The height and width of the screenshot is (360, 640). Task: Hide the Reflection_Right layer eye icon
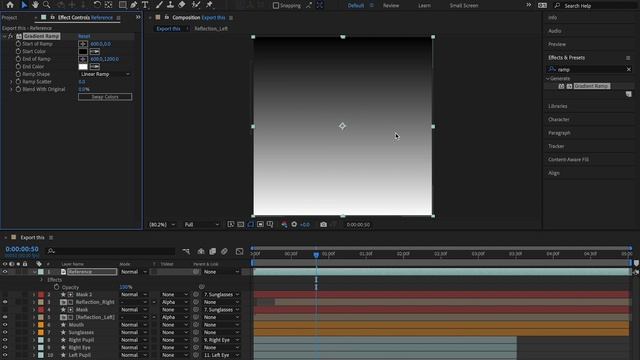[x=5, y=302]
